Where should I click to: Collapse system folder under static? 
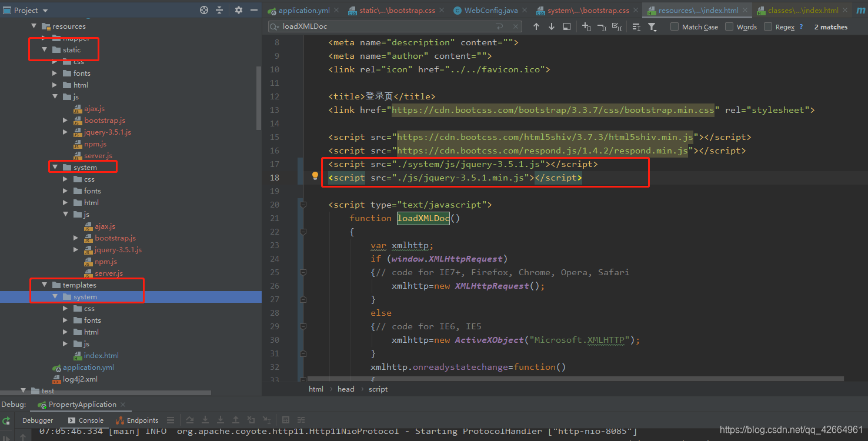click(x=55, y=168)
